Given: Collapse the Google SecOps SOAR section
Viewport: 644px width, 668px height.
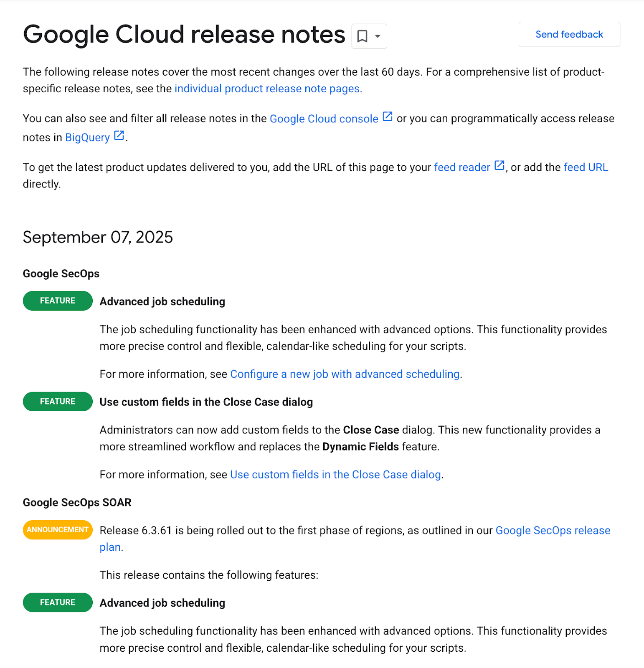Looking at the screenshot, I should coord(77,502).
